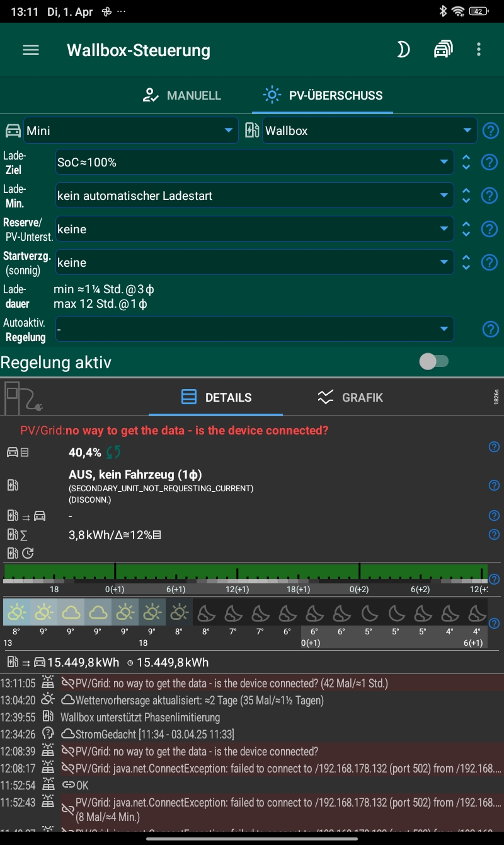Step the Lade-Ziel value with arrows
Viewport: 504px width, 845px height.
point(466,162)
